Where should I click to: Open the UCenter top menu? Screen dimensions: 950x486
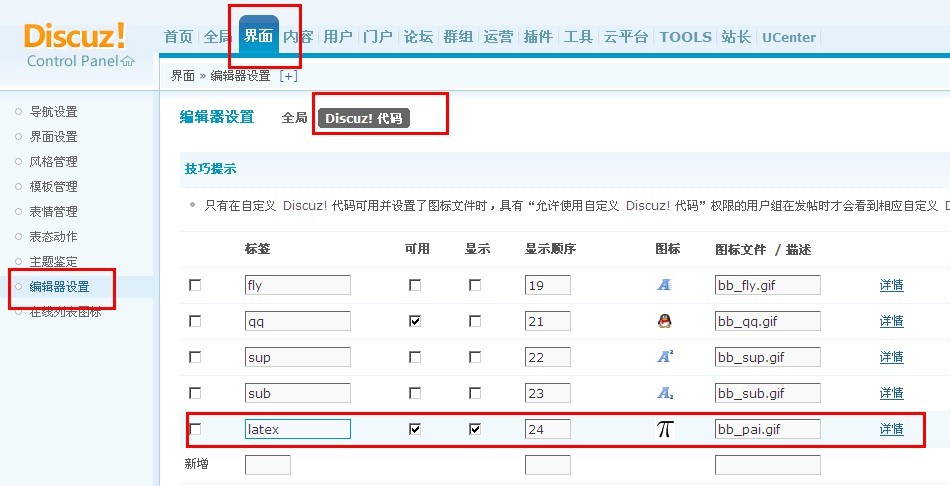pyautogui.click(x=789, y=38)
